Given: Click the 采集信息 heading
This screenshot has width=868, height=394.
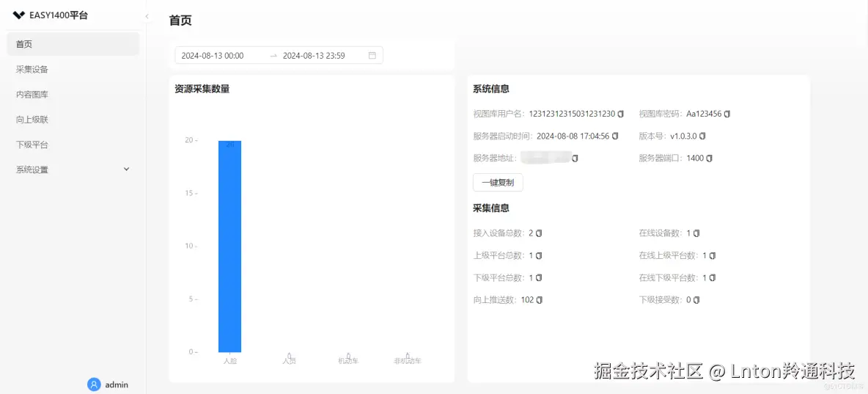Looking at the screenshot, I should [491, 208].
